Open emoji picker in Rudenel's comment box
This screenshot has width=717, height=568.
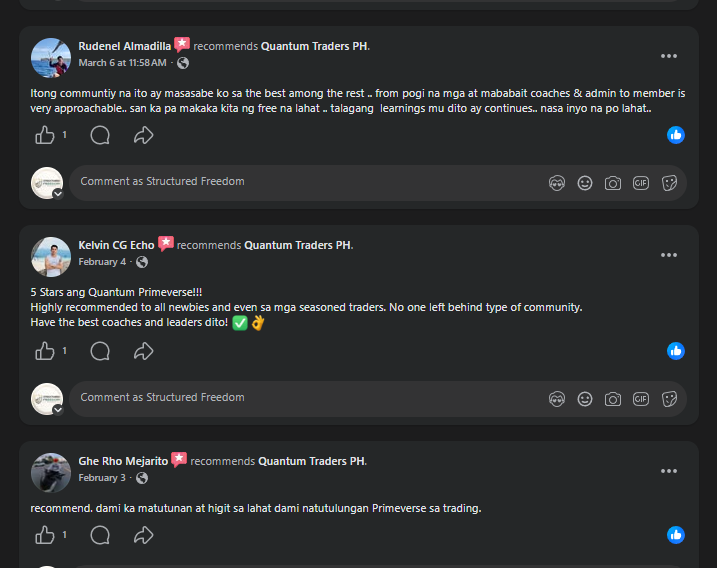pos(585,183)
